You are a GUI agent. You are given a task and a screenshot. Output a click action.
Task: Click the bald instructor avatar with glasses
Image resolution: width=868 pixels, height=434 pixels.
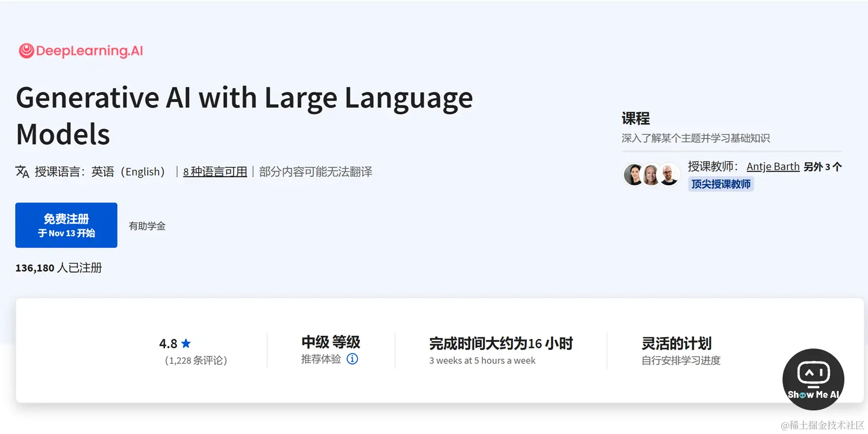[669, 175]
